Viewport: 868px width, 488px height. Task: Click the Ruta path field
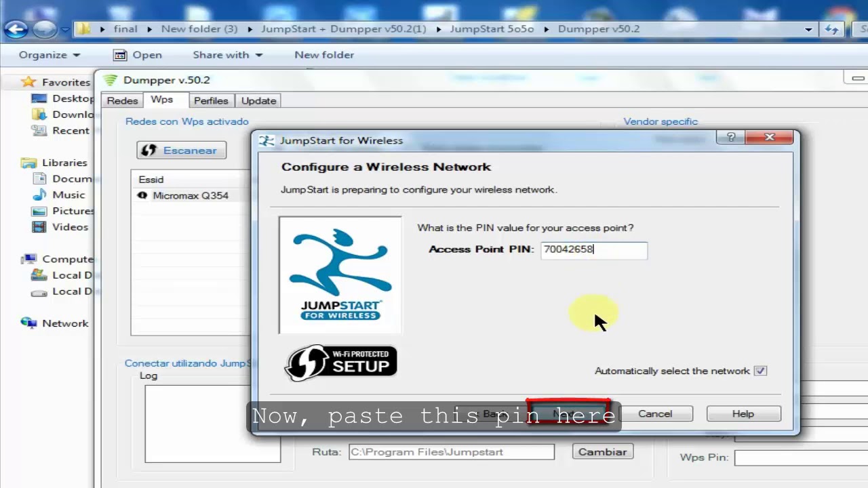(x=452, y=451)
